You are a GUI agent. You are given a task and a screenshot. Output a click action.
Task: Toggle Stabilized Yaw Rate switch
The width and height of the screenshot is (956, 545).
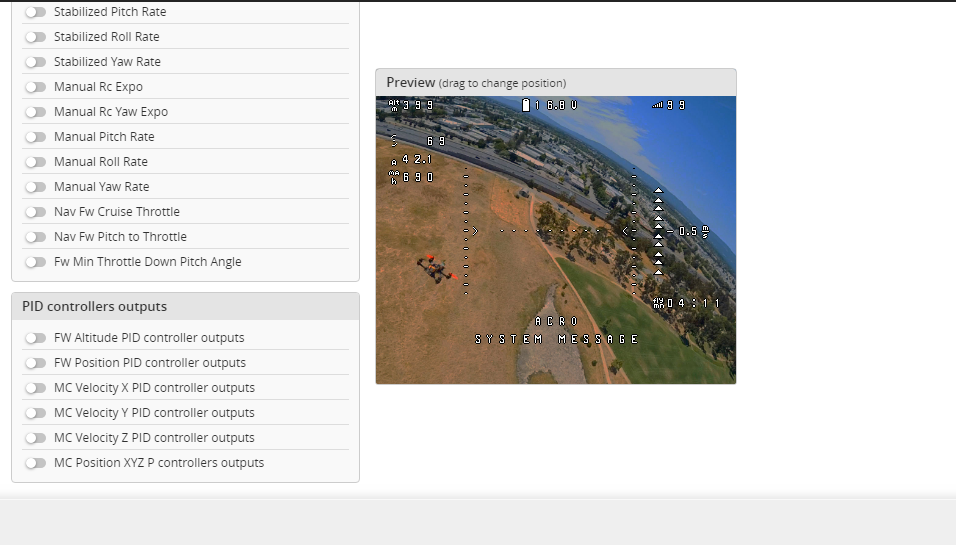(x=35, y=62)
